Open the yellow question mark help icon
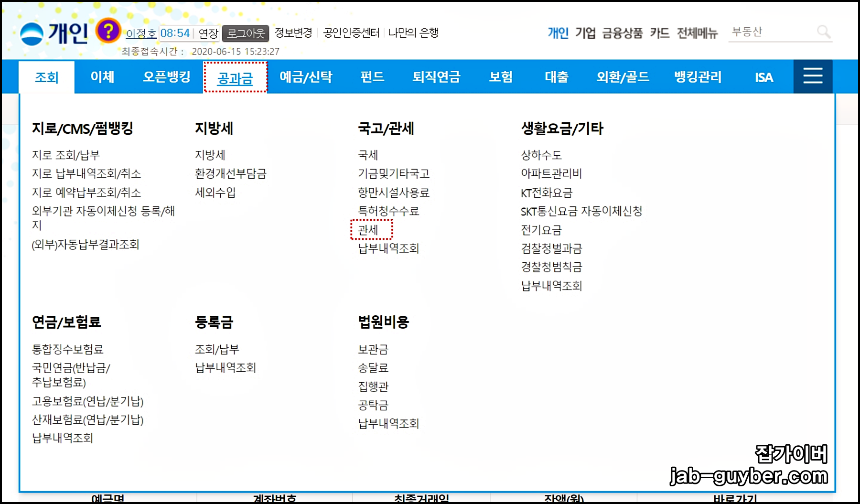 pyautogui.click(x=108, y=31)
